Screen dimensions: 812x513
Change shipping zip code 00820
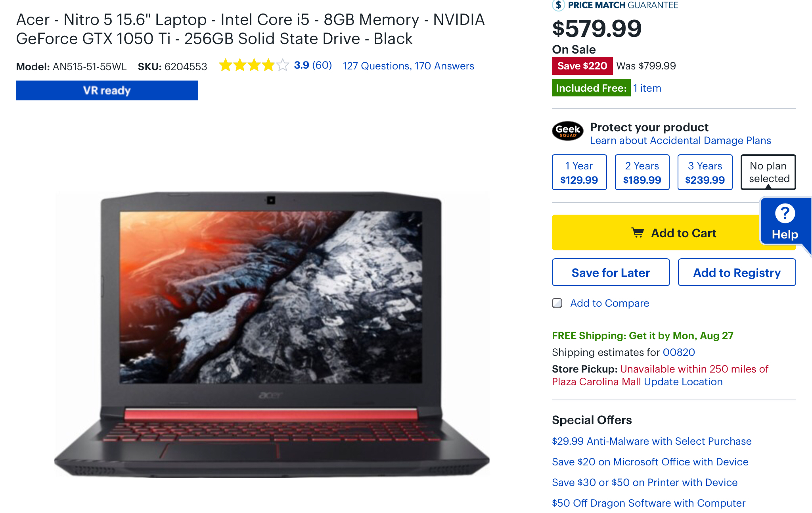(x=679, y=352)
